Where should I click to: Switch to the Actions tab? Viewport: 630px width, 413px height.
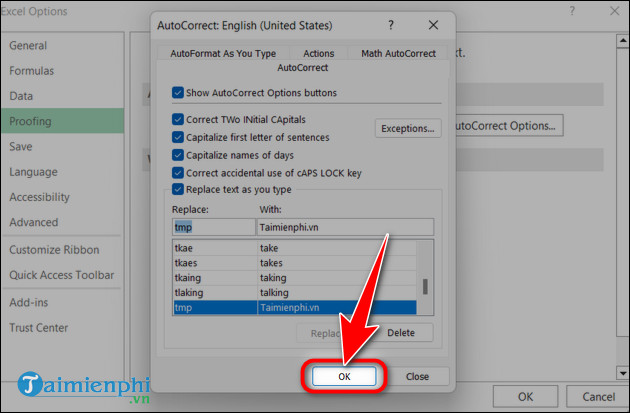tap(318, 54)
